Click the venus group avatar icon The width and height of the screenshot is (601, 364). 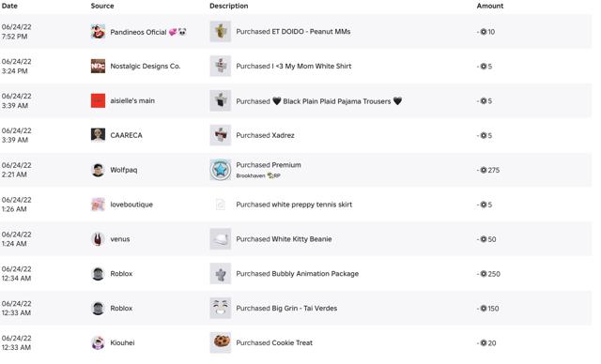pos(98,239)
